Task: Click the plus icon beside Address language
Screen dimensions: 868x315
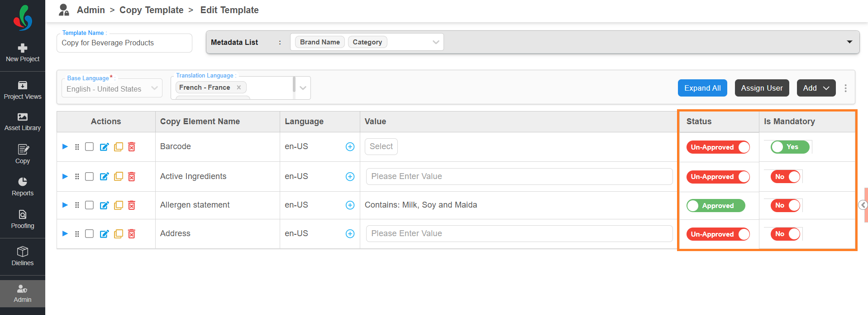Action: (350, 234)
